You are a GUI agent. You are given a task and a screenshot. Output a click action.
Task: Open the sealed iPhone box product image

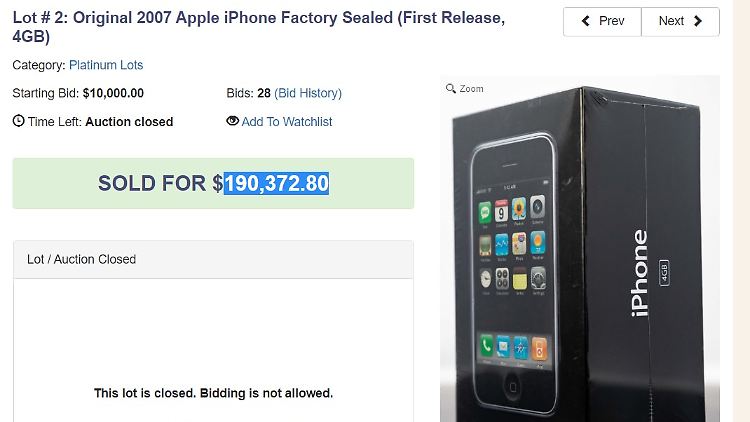pos(580,260)
